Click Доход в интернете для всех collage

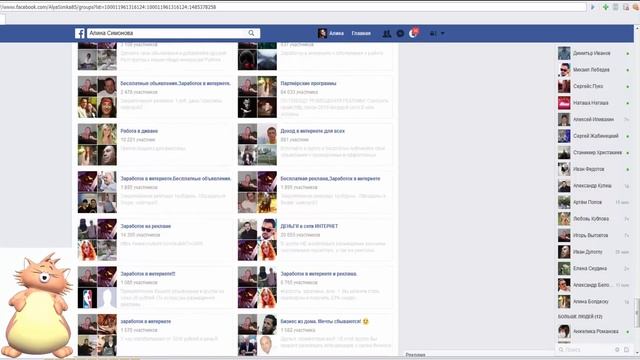coord(257,144)
